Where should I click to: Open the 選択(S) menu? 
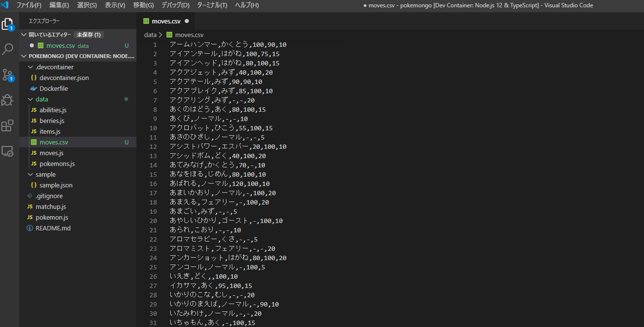tap(87, 5)
